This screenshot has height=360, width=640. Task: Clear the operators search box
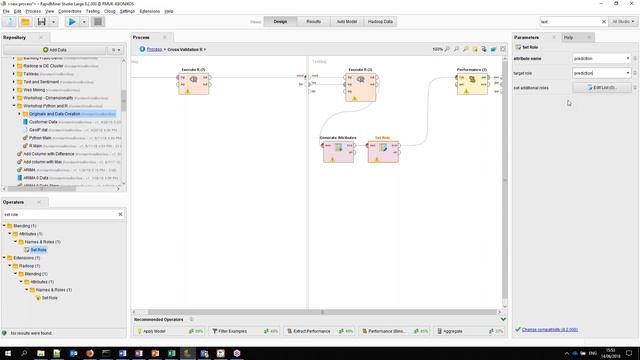click(120, 214)
